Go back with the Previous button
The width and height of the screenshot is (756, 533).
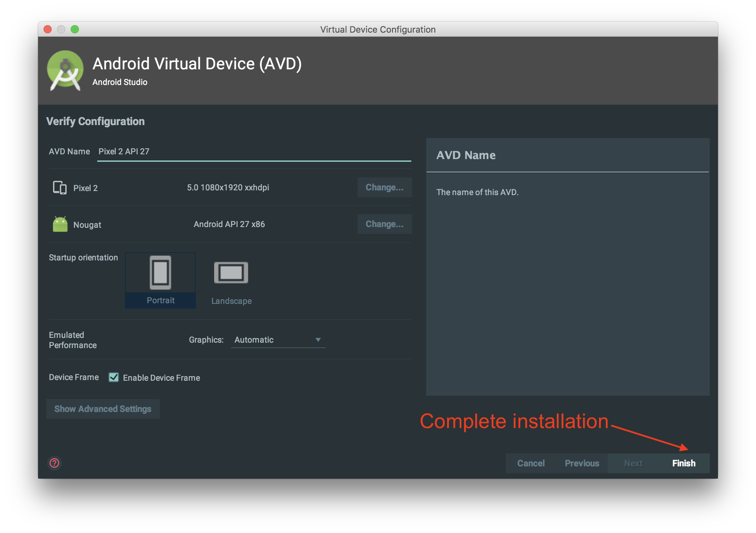coord(582,463)
